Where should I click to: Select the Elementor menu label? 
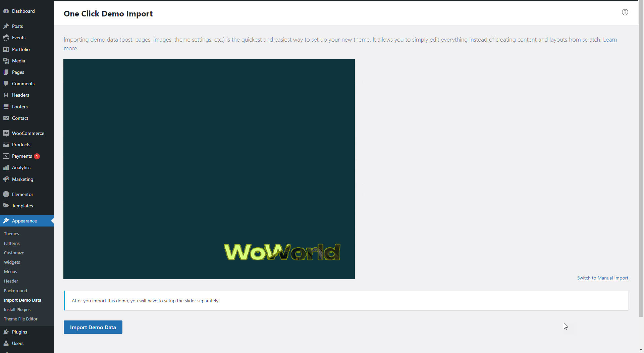(22, 194)
